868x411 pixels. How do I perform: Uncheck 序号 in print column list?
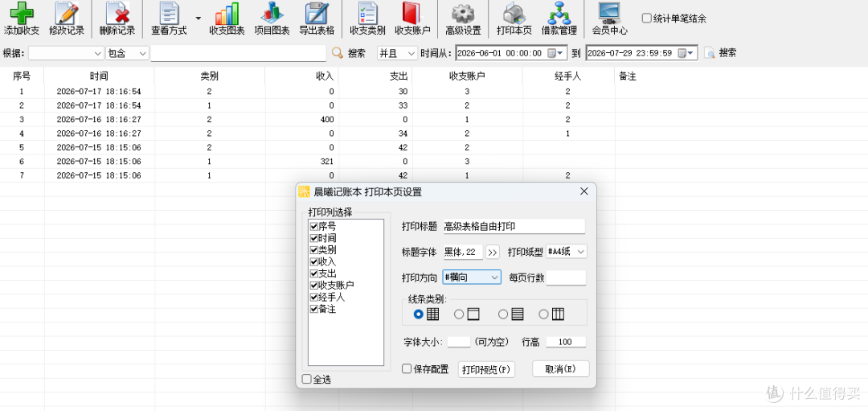(314, 226)
